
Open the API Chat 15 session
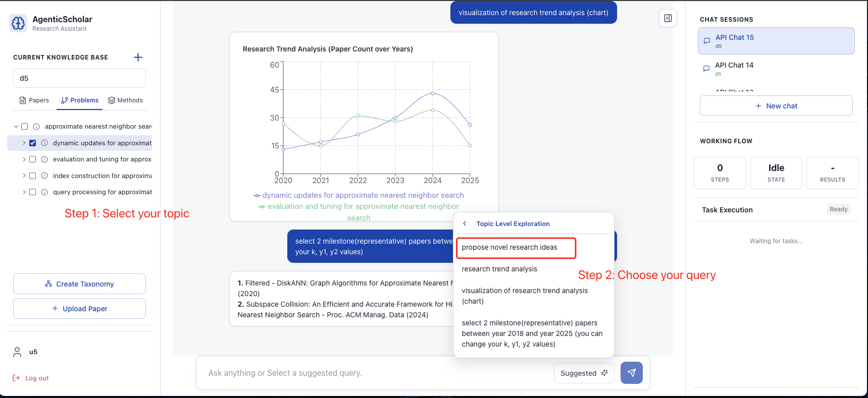point(776,41)
